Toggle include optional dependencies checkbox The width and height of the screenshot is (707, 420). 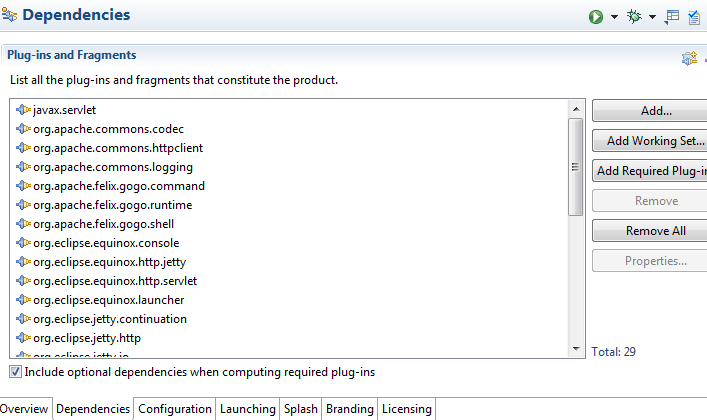15,372
